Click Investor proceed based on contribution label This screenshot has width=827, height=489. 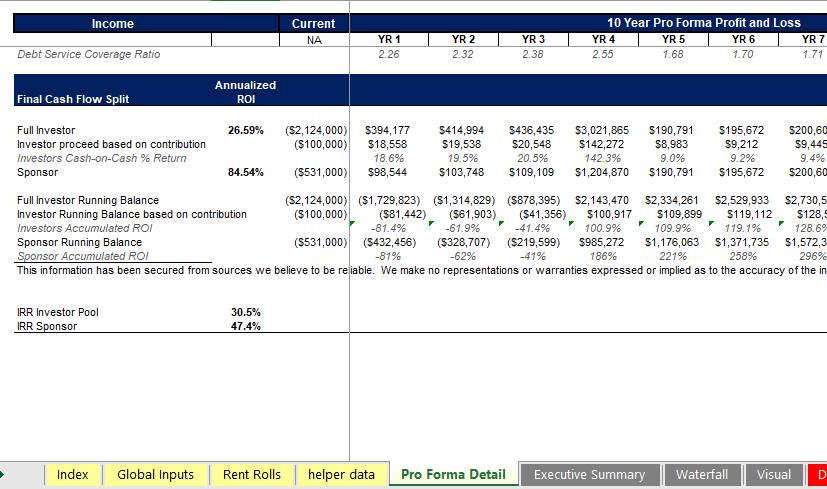point(111,145)
